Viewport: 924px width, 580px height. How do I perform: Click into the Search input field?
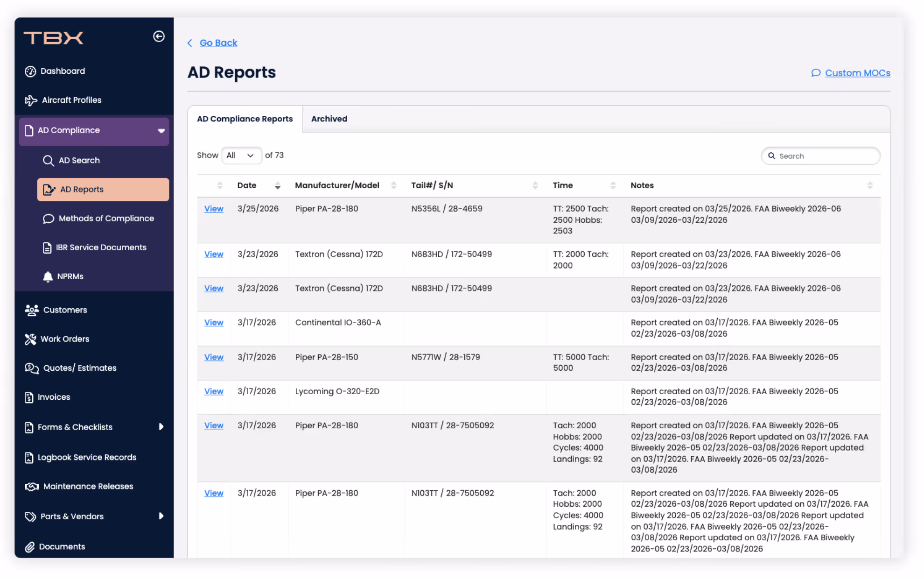[x=820, y=156]
